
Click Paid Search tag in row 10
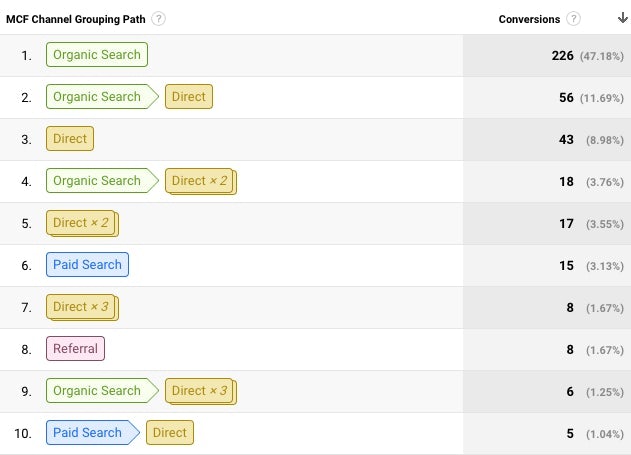(x=87, y=433)
